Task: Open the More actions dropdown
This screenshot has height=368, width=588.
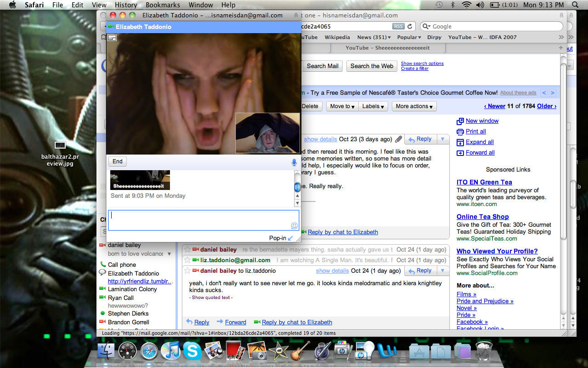Action: coord(414,106)
